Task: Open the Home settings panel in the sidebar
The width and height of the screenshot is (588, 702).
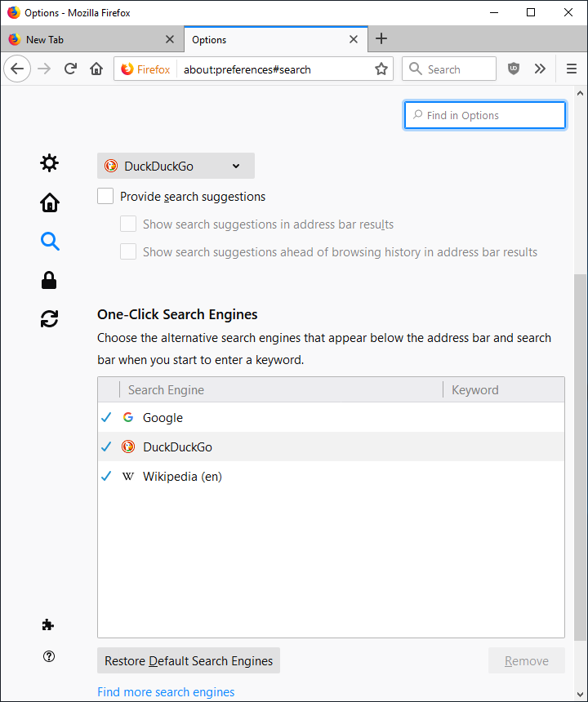Action: [x=49, y=202]
